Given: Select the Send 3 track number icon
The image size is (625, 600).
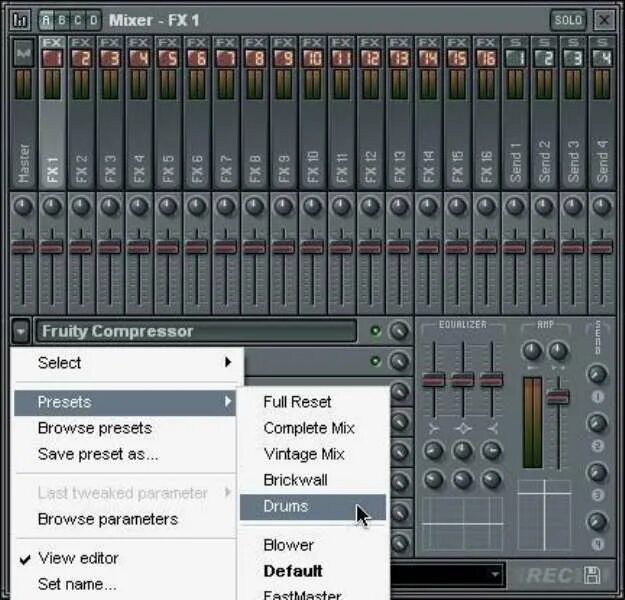Looking at the screenshot, I should coord(573,58).
